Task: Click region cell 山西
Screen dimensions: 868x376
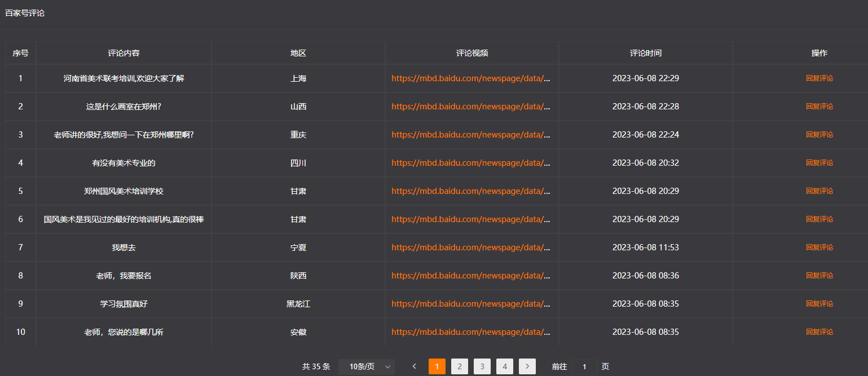Action: click(x=298, y=107)
